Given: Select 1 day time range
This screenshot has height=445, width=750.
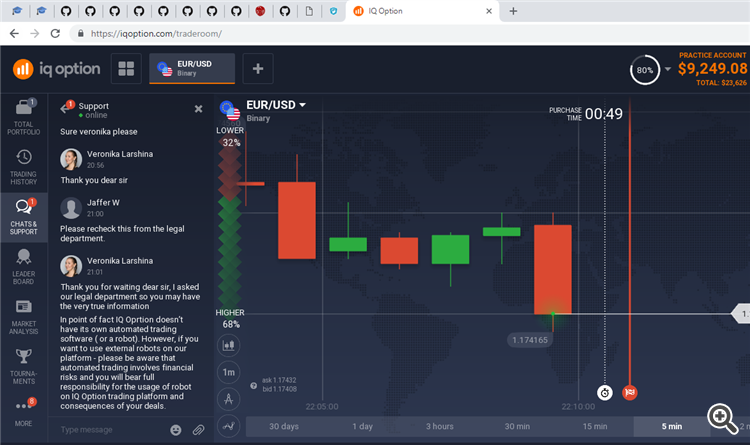Looking at the screenshot, I should 362,426.
